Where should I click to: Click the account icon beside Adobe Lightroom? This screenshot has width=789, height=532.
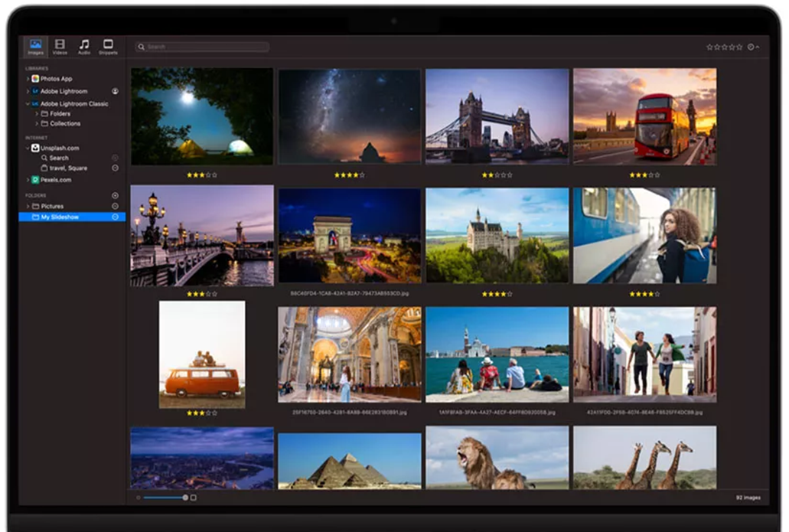115,91
